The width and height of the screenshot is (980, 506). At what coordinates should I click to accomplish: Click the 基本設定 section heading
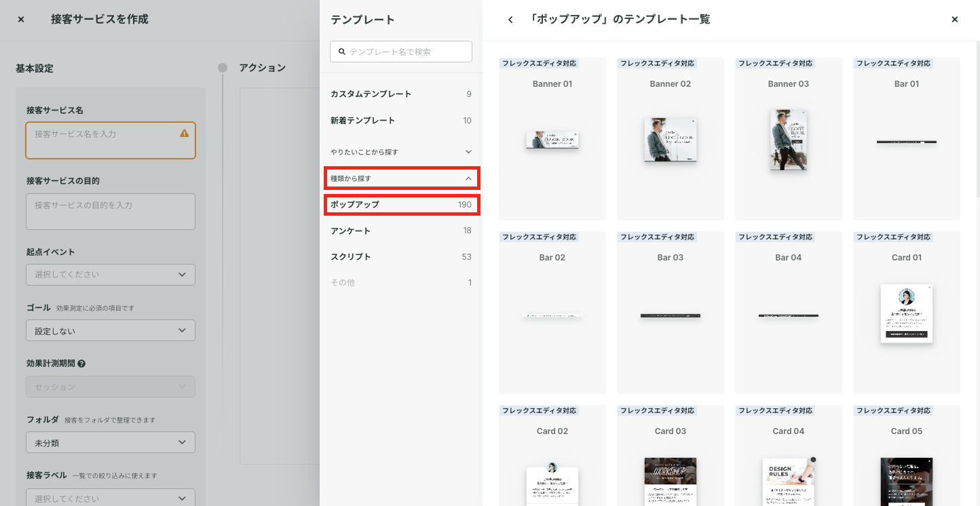pos(35,69)
